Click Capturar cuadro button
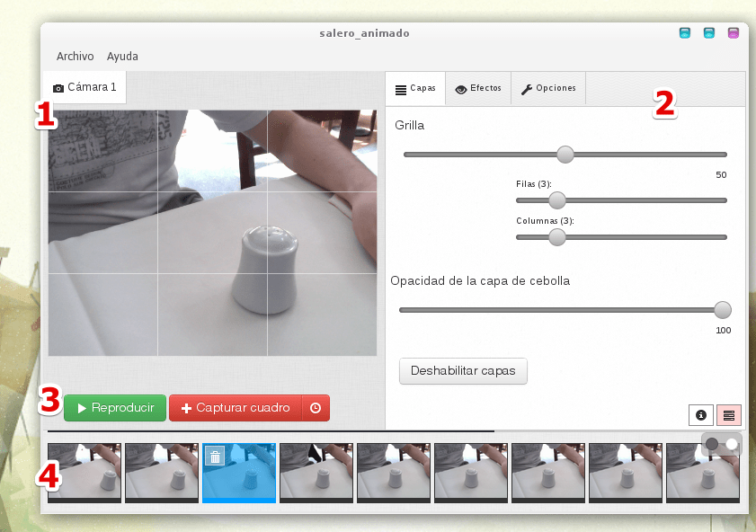Viewport: 756px width, 532px height. coord(236,408)
